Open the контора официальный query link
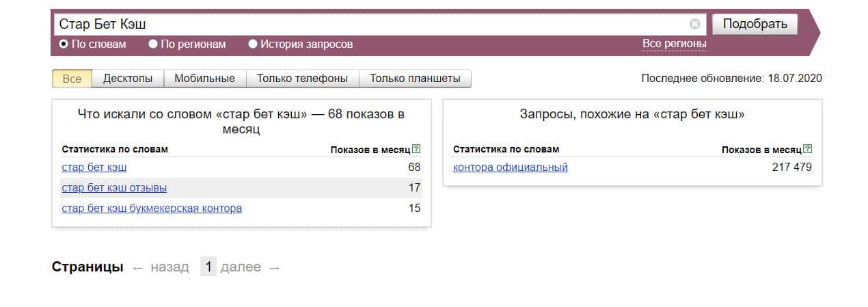 [x=511, y=168]
